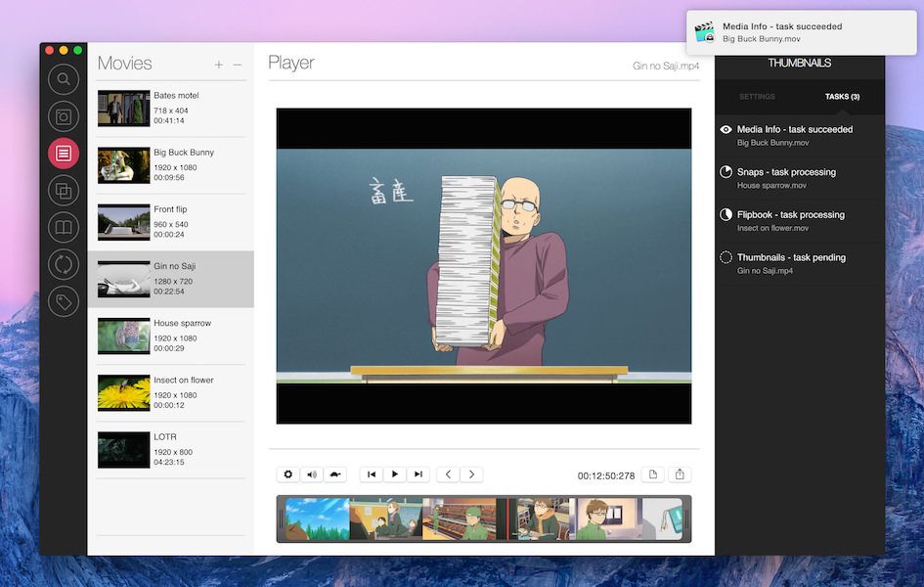Screen dimensions: 924x587
Task: Step forward using the right chevron
Action: [x=471, y=474]
